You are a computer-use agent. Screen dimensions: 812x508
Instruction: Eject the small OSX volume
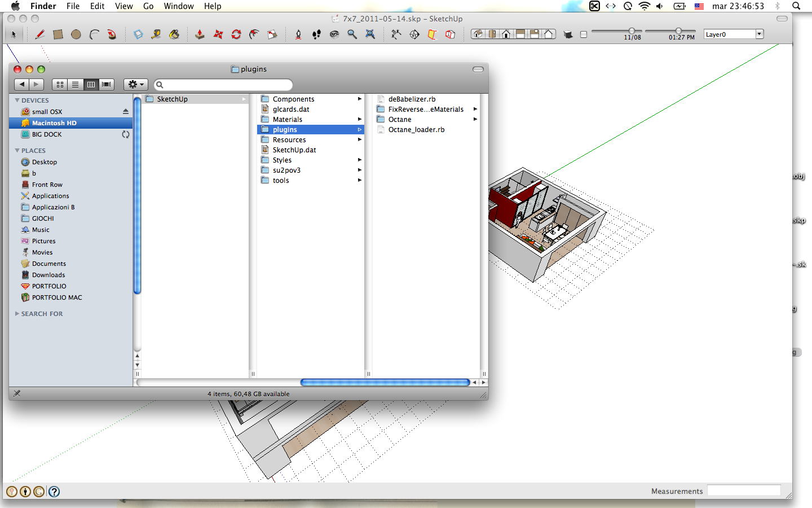pyautogui.click(x=126, y=112)
